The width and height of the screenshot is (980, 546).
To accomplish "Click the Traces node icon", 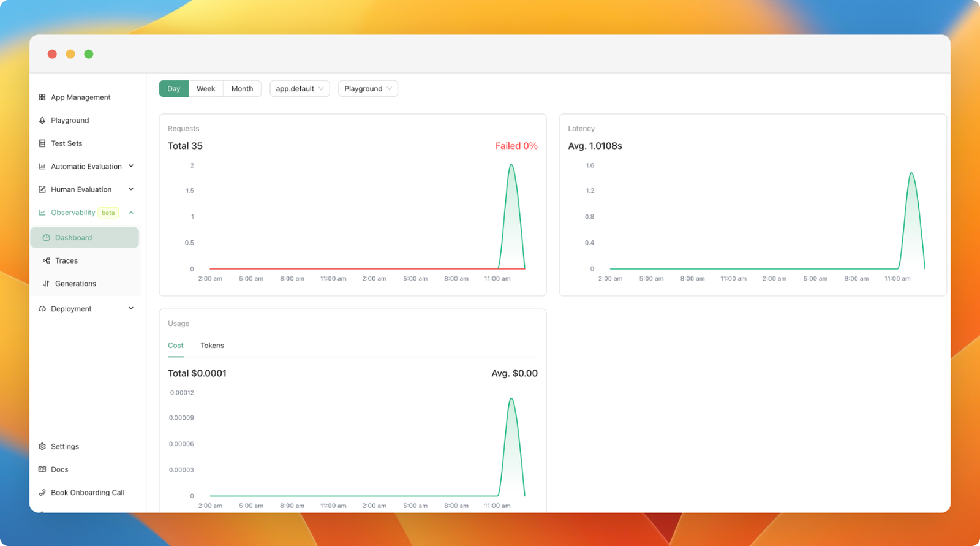I will tap(47, 260).
